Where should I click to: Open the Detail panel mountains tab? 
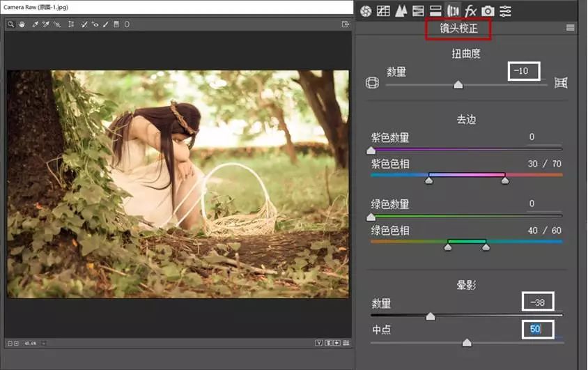coord(401,11)
